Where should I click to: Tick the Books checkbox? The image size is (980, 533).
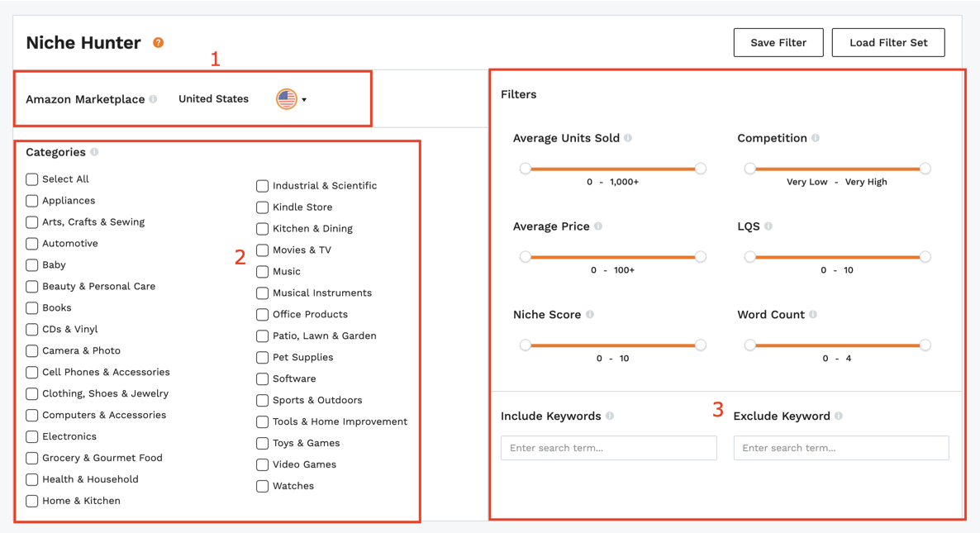pyautogui.click(x=32, y=307)
